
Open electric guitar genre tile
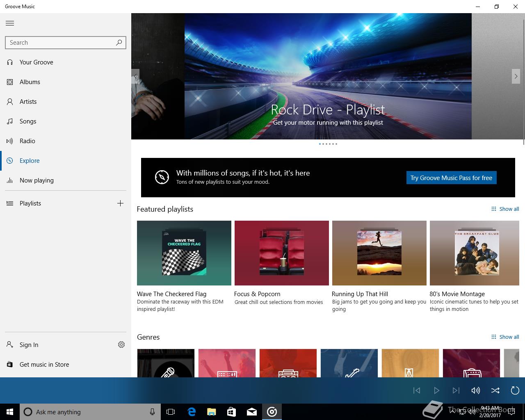pos(349,363)
